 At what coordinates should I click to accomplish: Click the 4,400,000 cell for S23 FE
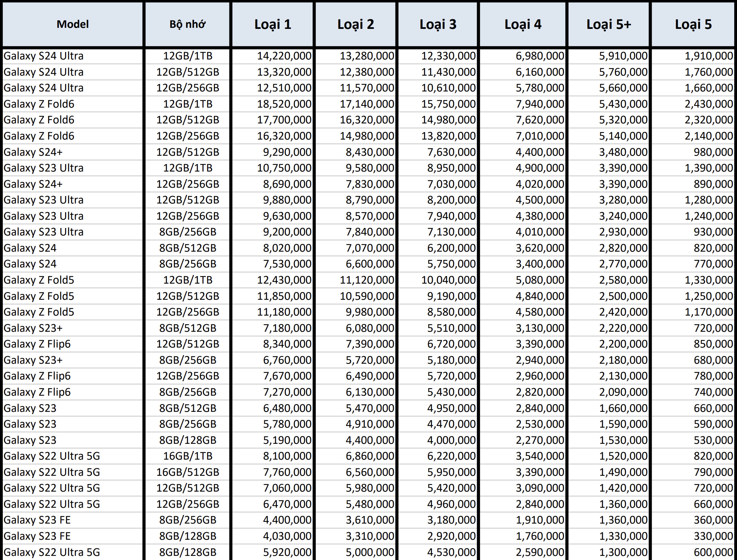click(273, 520)
